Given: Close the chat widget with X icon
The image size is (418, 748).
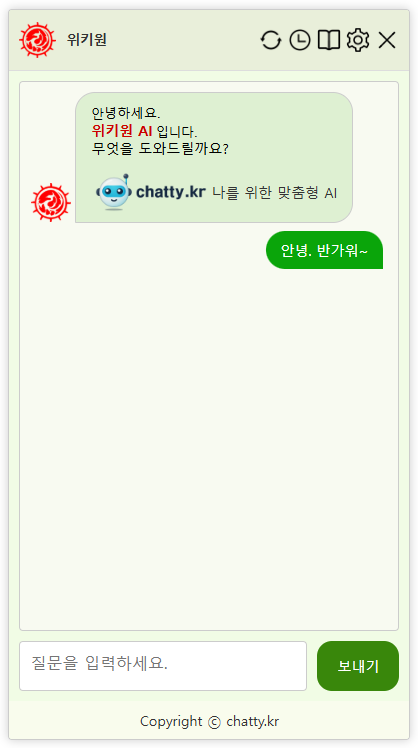Looking at the screenshot, I should pos(387,40).
